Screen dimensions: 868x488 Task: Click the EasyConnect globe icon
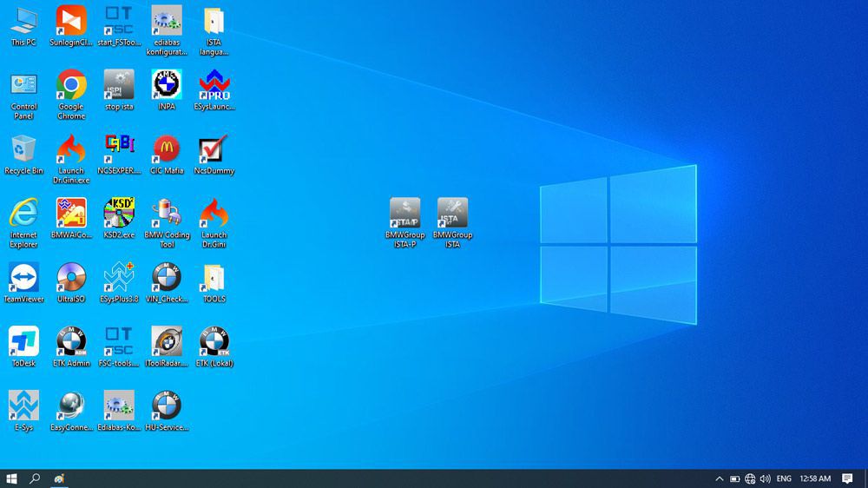71,412
